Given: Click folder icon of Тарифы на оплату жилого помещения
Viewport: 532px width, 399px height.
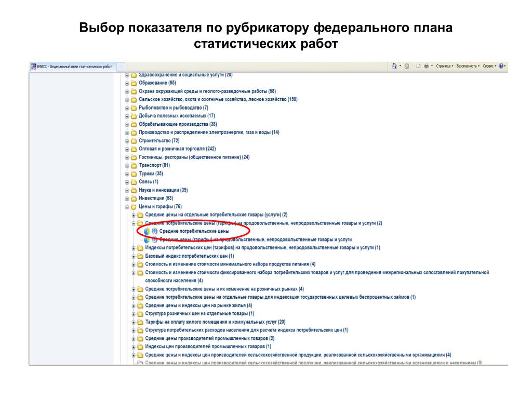Looking at the screenshot, I should pos(140,322).
